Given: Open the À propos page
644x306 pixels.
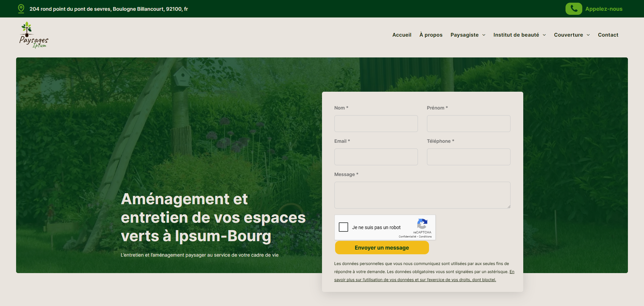Looking at the screenshot, I should point(431,35).
